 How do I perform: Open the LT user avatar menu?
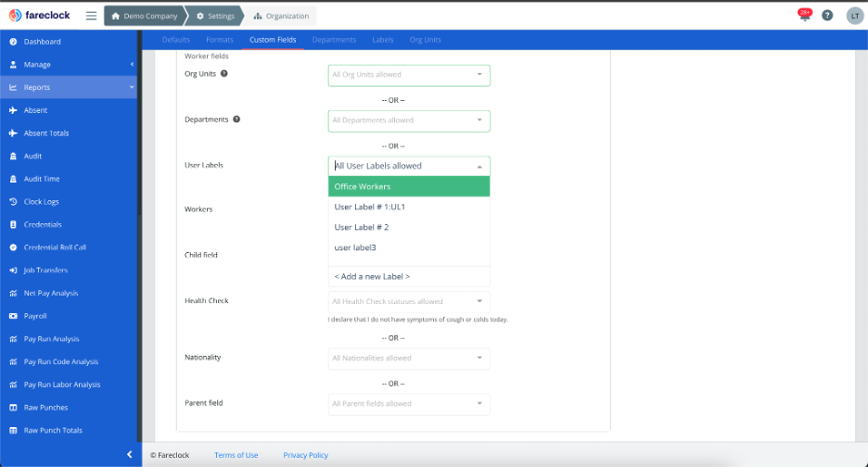(x=855, y=16)
